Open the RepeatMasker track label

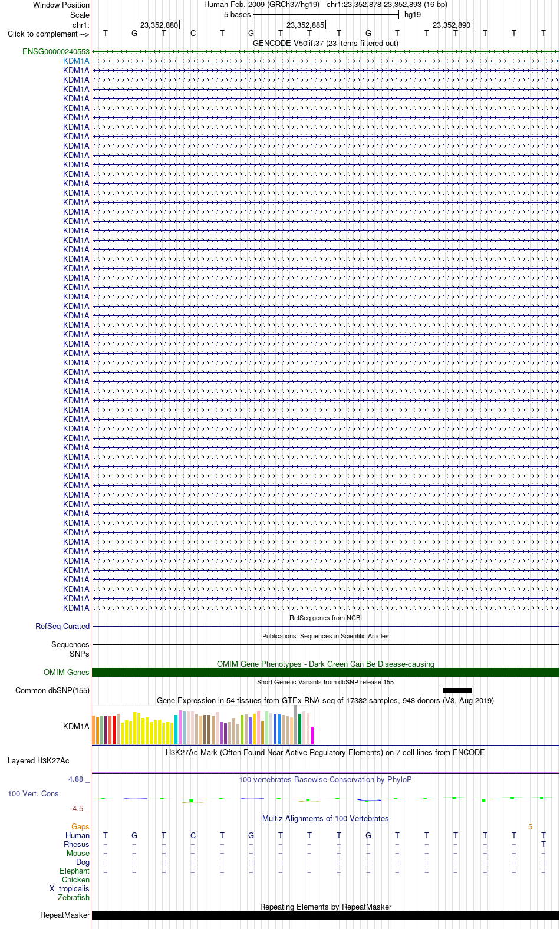[x=65, y=915]
